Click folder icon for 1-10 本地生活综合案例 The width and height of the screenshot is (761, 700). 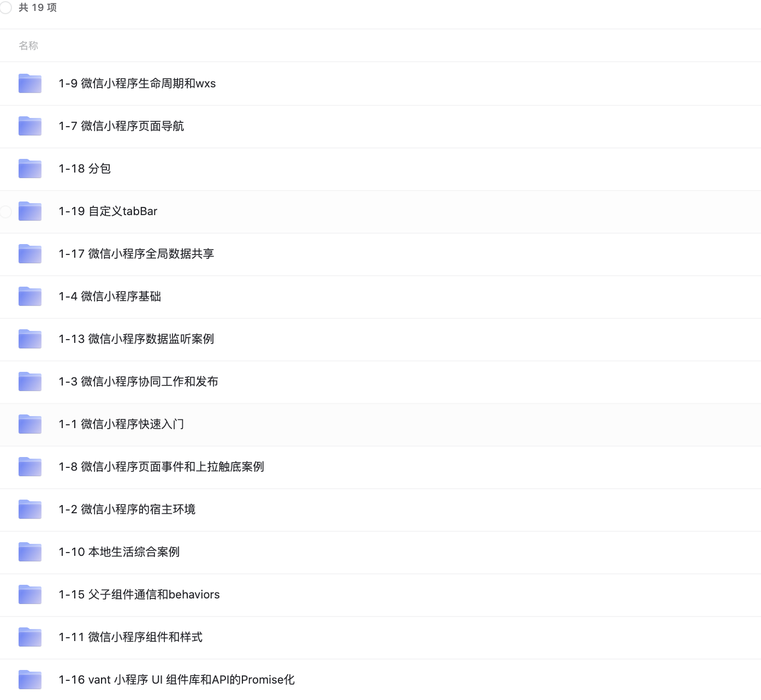(30, 552)
